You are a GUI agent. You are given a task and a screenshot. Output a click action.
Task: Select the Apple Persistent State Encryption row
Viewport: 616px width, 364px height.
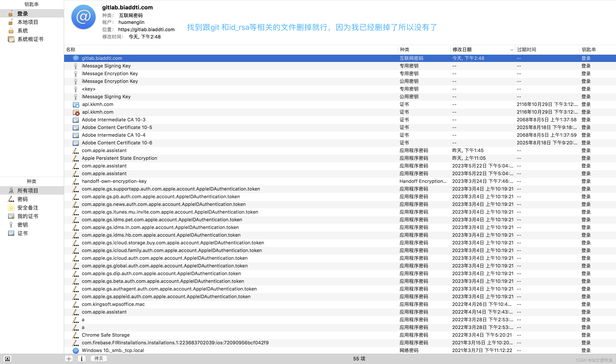340,158
